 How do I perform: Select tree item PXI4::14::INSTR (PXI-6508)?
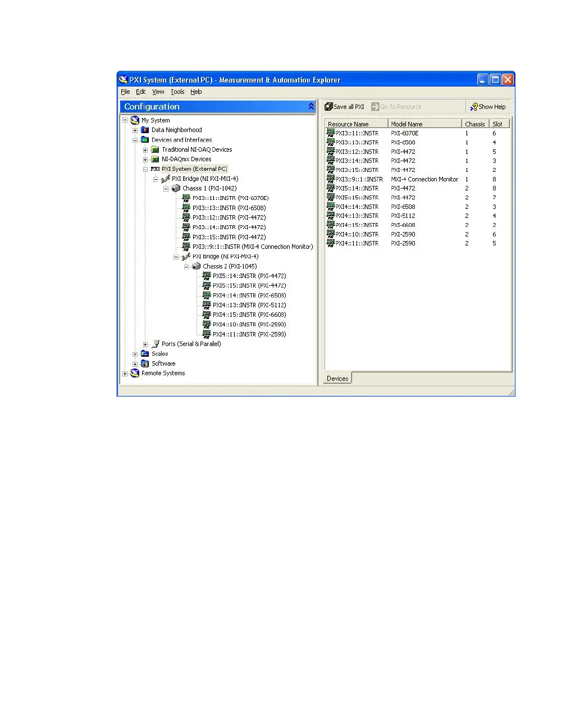[x=249, y=295]
